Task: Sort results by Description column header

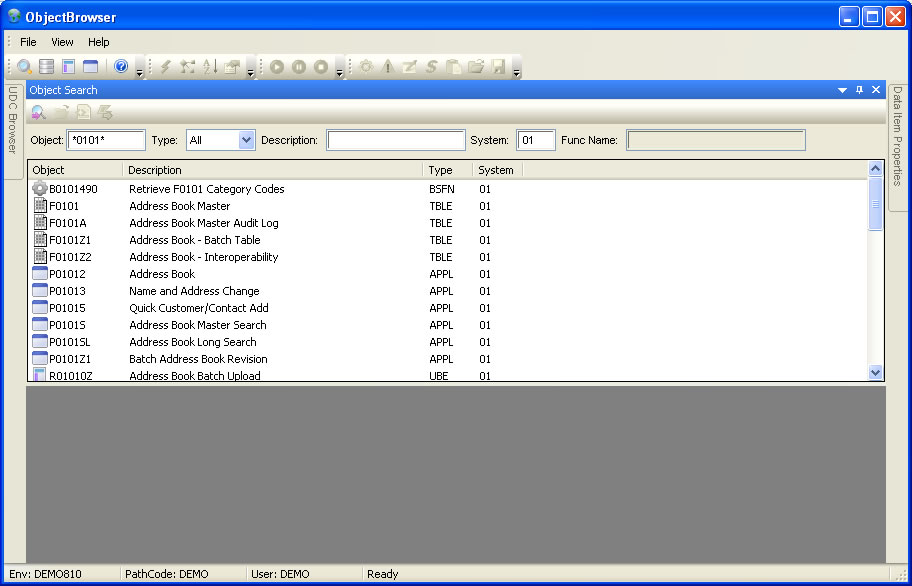Action: (x=272, y=170)
